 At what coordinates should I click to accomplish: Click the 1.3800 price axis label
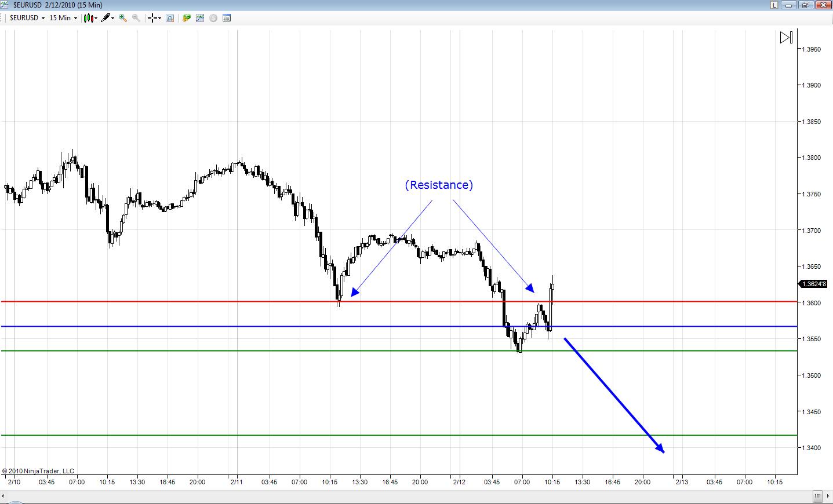(812, 158)
